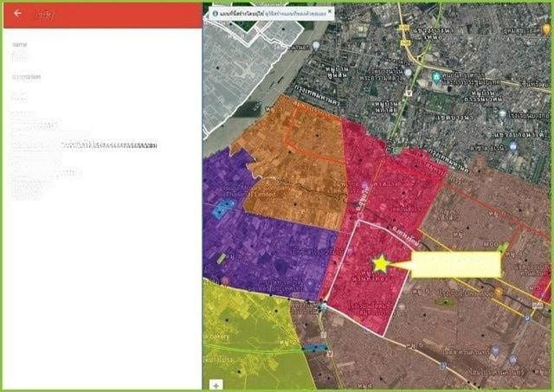Click the title text in red header
This screenshot has height=392, width=554.
tap(42, 15)
